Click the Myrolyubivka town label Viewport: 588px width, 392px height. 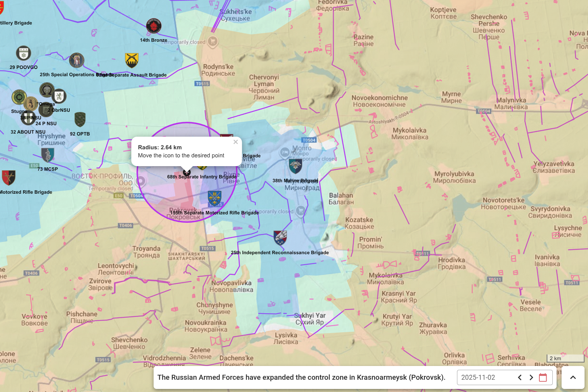click(x=455, y=177)
